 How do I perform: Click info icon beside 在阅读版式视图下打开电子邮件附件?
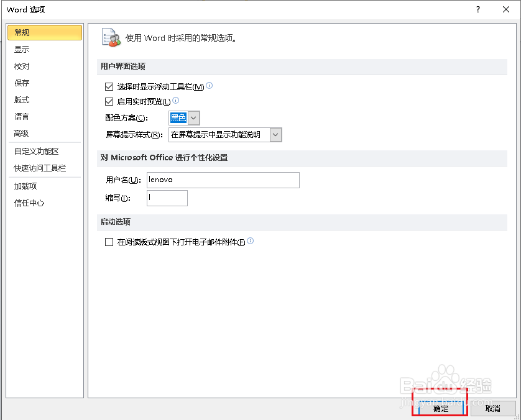[250, 240]
